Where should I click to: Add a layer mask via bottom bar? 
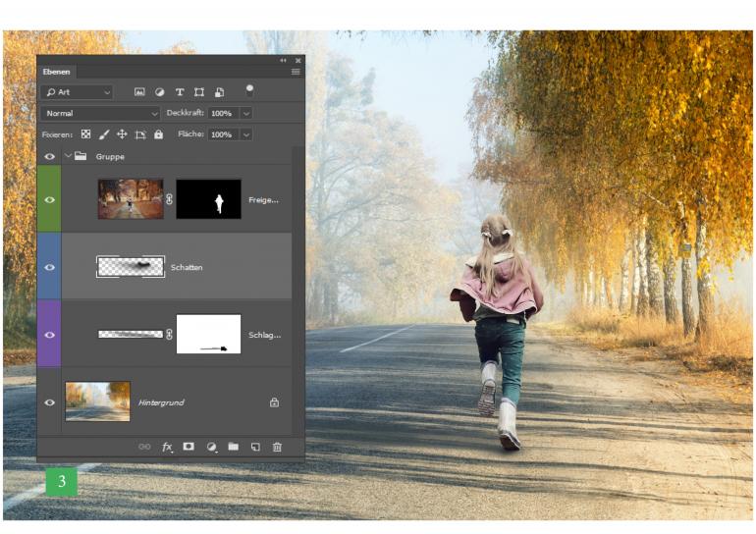coord(189,447)
